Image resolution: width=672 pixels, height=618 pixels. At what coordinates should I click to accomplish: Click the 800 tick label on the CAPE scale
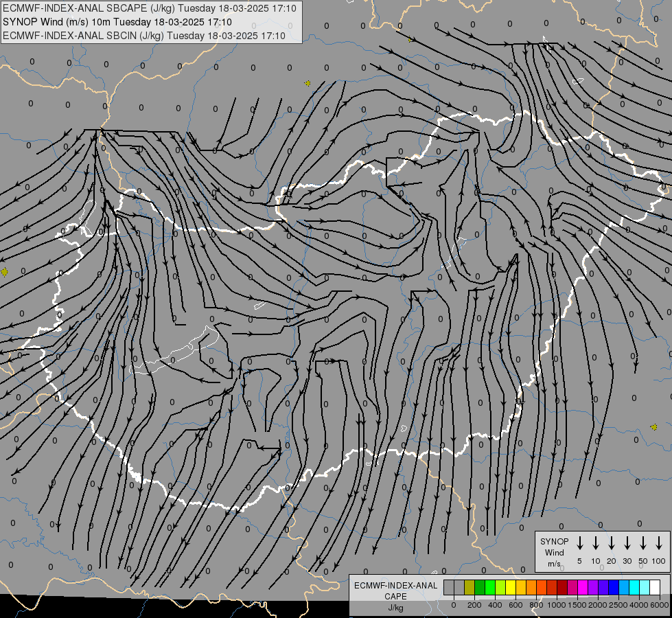click(536, 605)
